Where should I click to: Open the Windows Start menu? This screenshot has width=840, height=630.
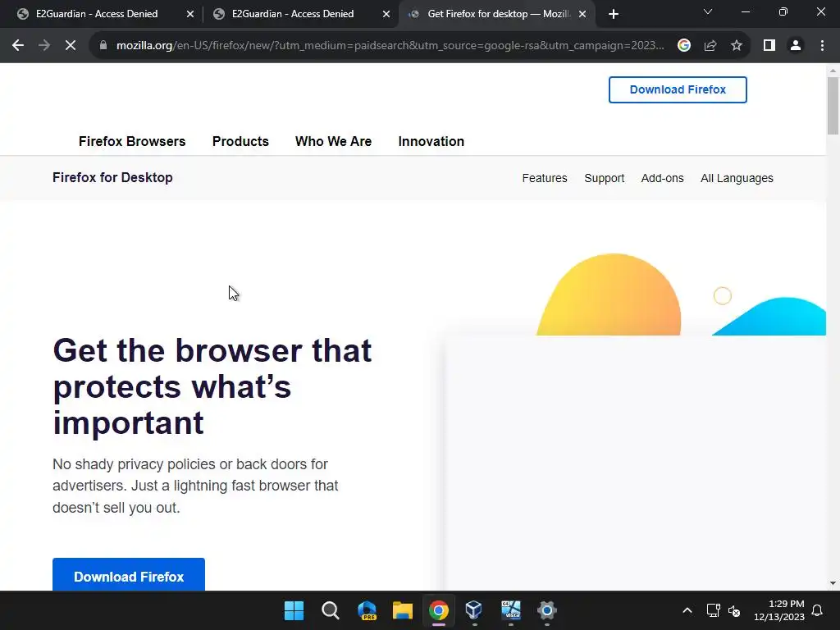(x=294, y=610)
